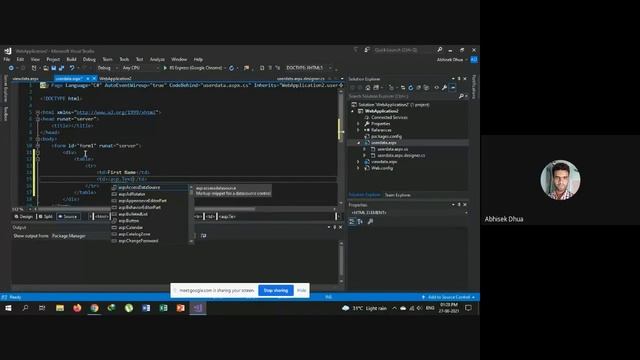Select userdata.aspx.cs file
This screenshot has width=640, height=360.
pos(392,149)
